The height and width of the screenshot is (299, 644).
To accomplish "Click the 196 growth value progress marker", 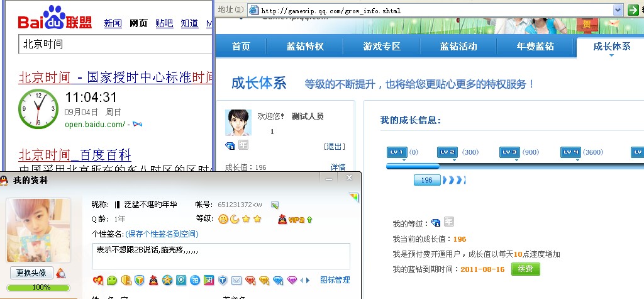I will 427,180.
